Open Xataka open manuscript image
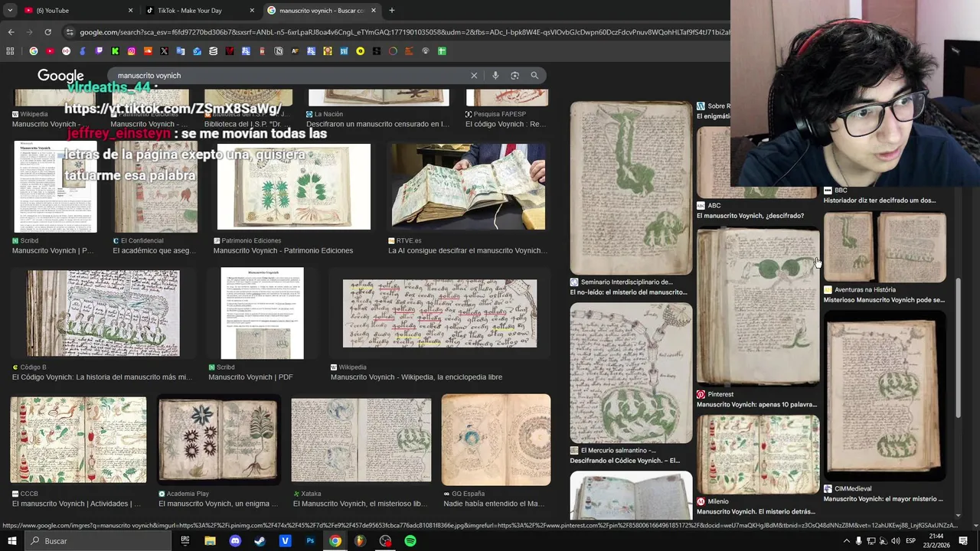 click(361, 441)
